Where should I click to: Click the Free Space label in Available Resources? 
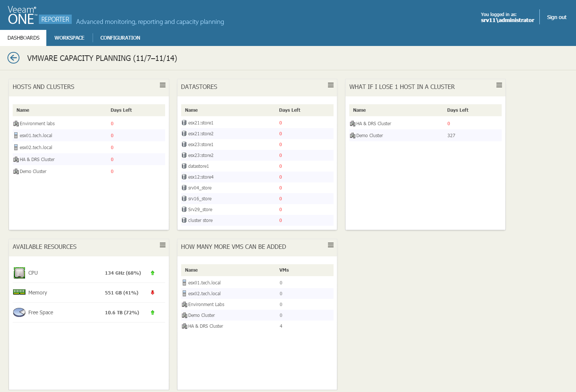(41, 312)
